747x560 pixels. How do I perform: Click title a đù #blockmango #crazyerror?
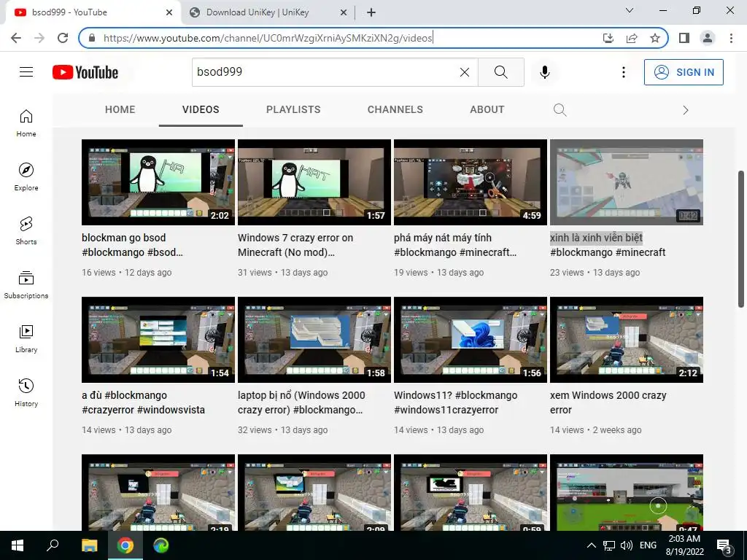click(144, 402)
